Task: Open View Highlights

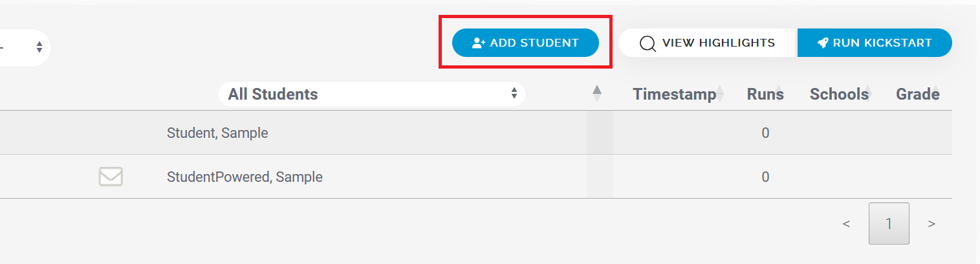Action: (x=707, y=43)
